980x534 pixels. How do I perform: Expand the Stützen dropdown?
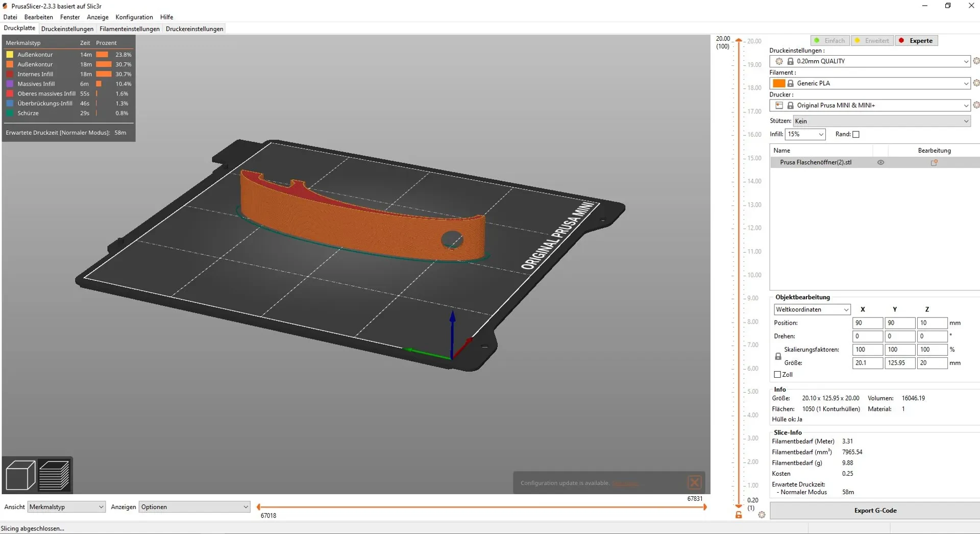(881, 121)
